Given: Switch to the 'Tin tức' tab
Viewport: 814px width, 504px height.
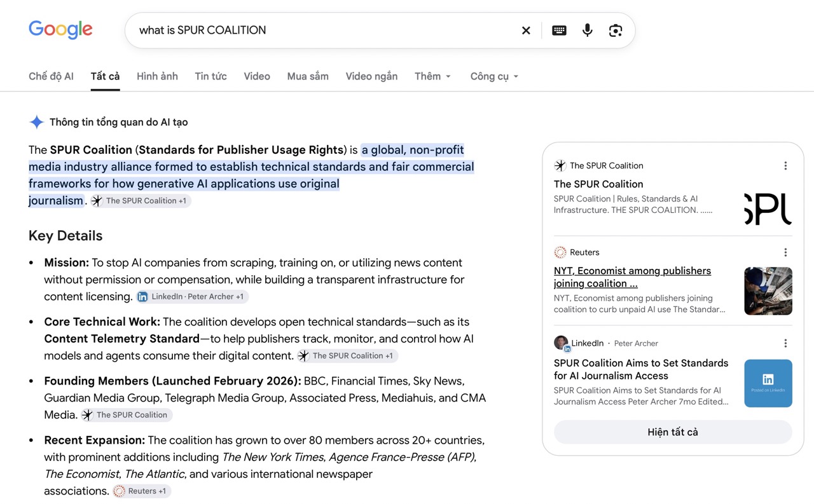Looking at the screenshot, I should tap(210, 76).
